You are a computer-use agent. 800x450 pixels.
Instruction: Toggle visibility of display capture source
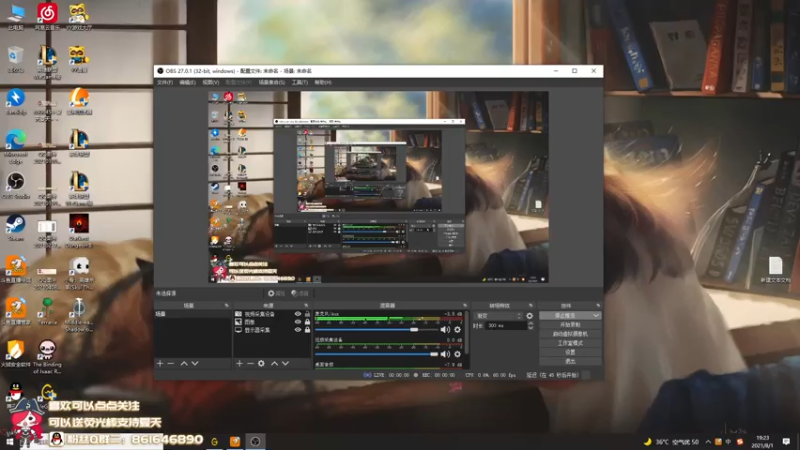298,330
